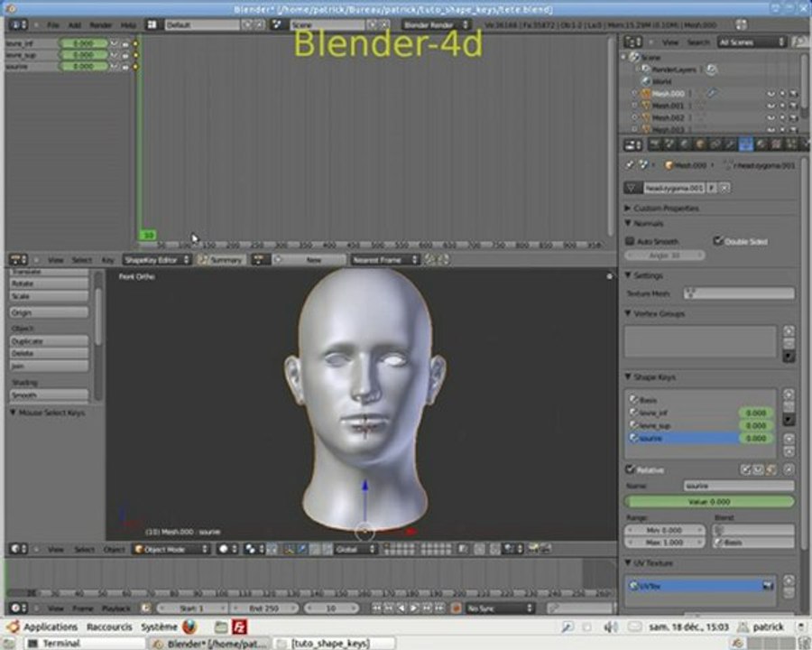
Task: Toggle visibility eye for Mesh.000
Action: 771,94
